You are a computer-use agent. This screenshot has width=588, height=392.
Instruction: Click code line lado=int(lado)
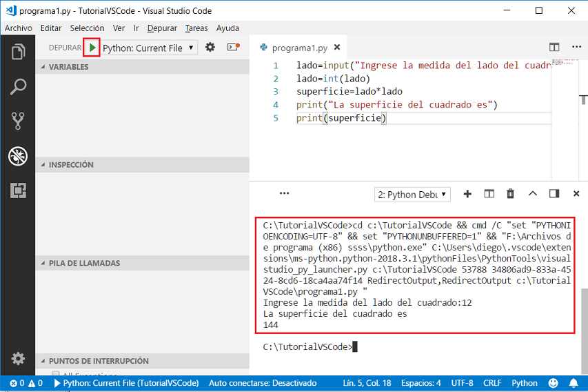tap(333, 79)
